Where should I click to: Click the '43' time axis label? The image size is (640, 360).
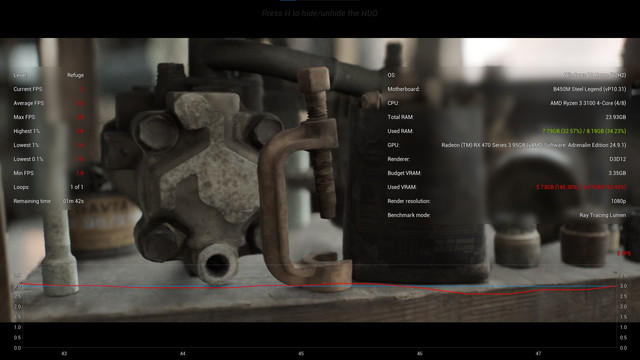pyautogui.click(x=64, y=353)
